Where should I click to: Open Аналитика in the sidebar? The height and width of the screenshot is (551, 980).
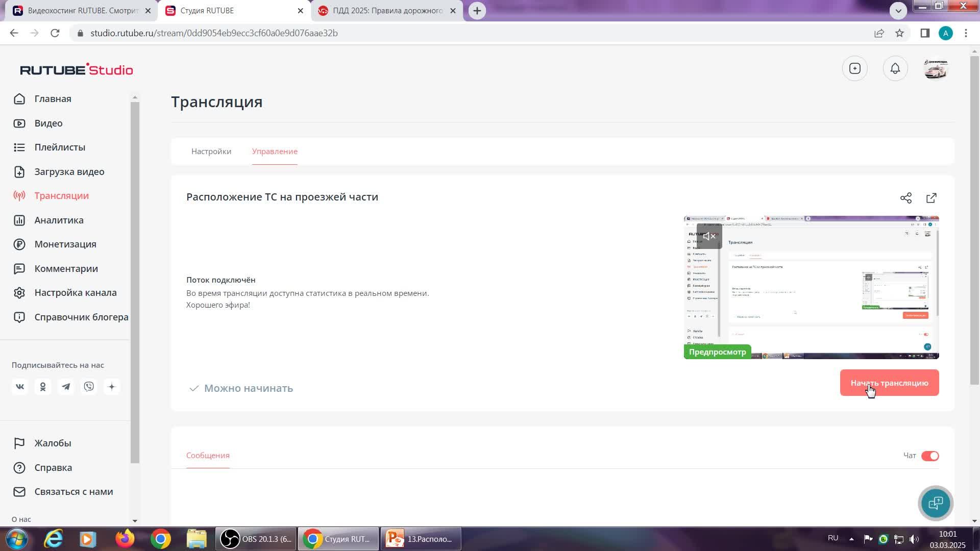coord(59,220)
